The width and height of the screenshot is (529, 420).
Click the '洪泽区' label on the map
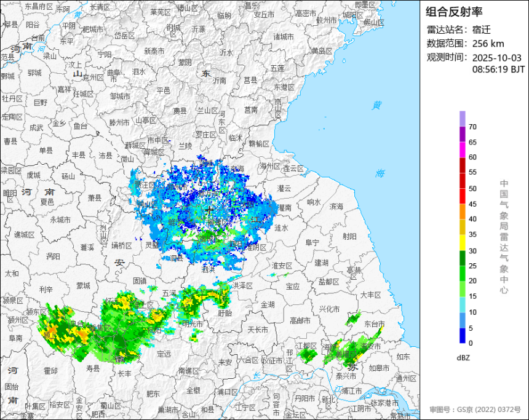coord(243,286)
